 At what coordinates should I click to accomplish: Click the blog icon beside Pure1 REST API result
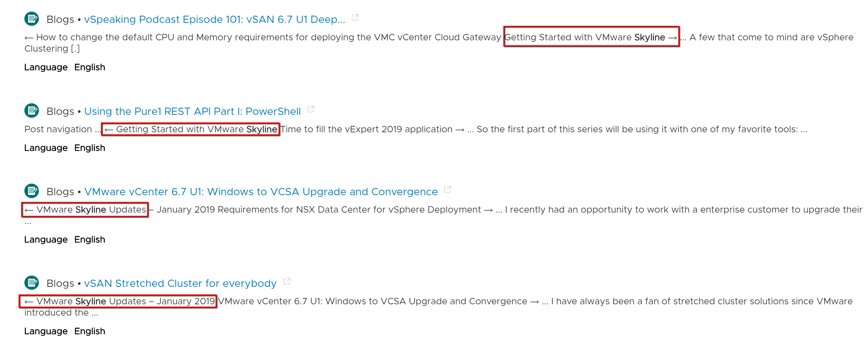[x=32, y=111]
